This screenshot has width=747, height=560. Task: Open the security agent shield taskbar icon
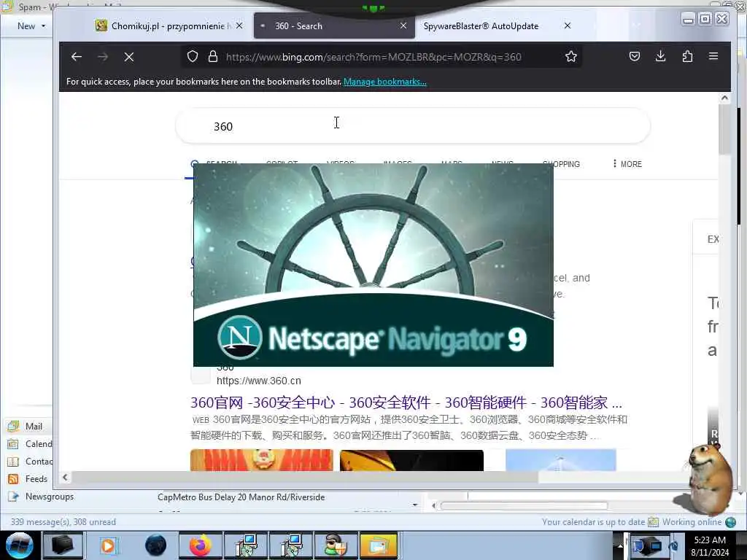point(336,545)
